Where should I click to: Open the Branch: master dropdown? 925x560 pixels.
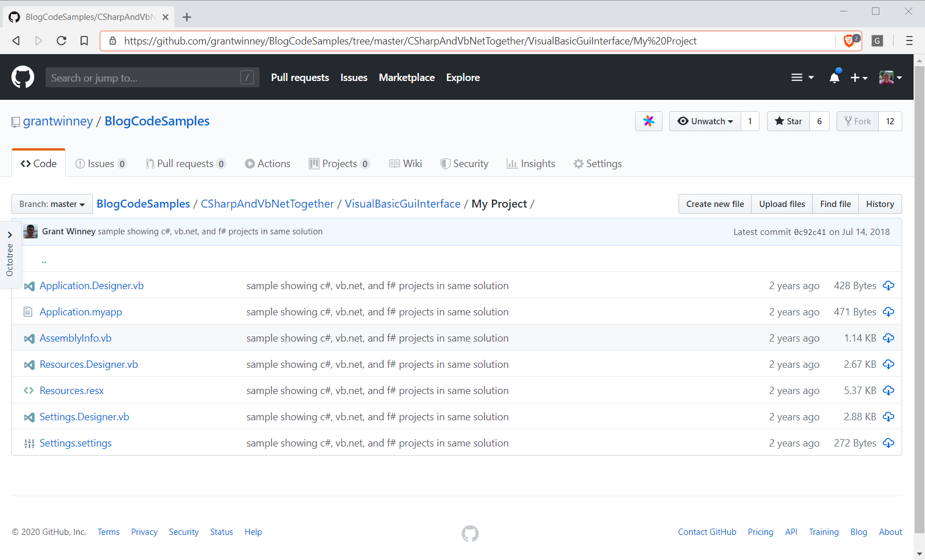point(52,204)
